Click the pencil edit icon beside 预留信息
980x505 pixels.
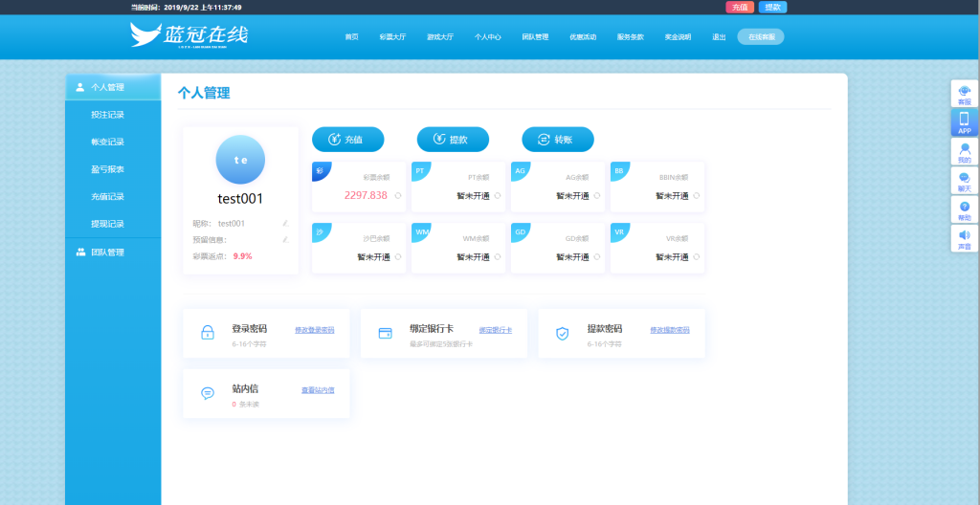pyautogui.click(x=285, y=239)
